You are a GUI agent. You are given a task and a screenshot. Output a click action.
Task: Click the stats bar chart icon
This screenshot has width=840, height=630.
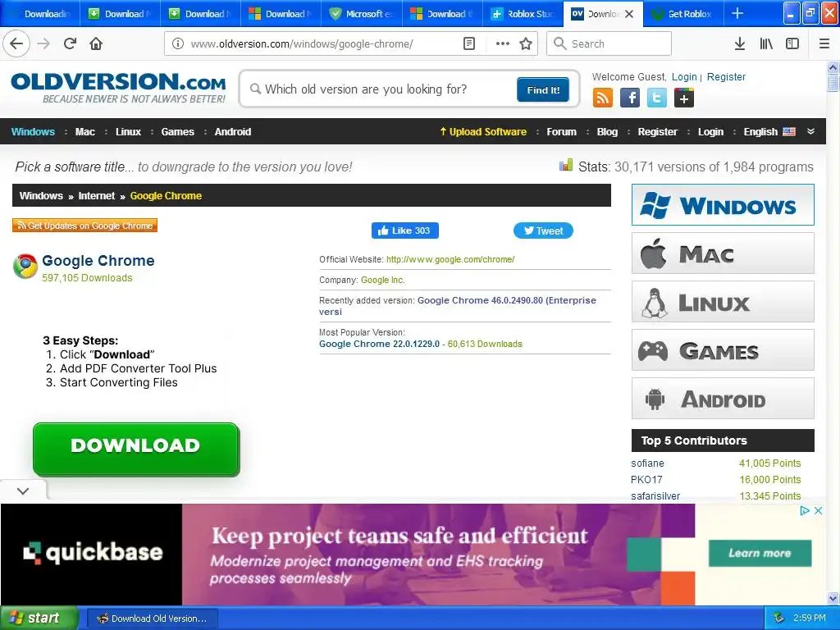[x=566, y=165]
